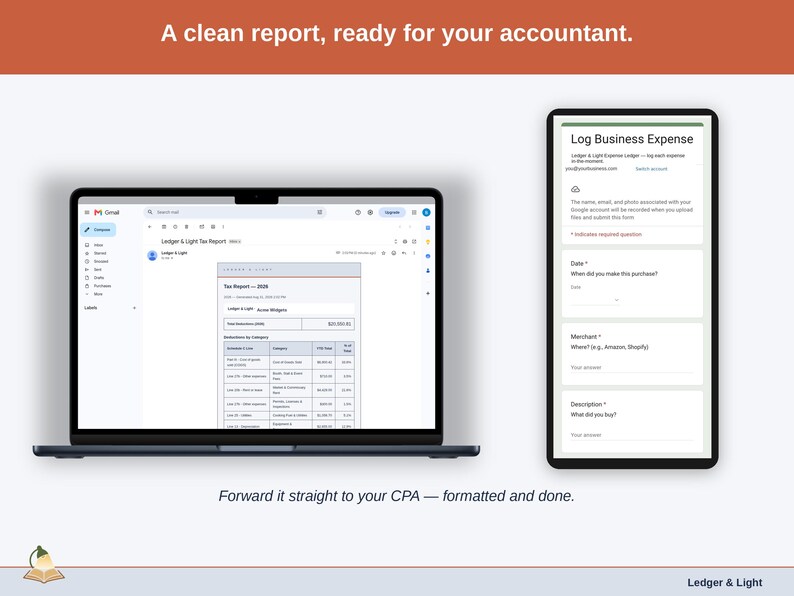Click the Gmail logo in the laptop
Image resolution: width=794 pixels, height=596 pixels.
click(x=107, y=212)
